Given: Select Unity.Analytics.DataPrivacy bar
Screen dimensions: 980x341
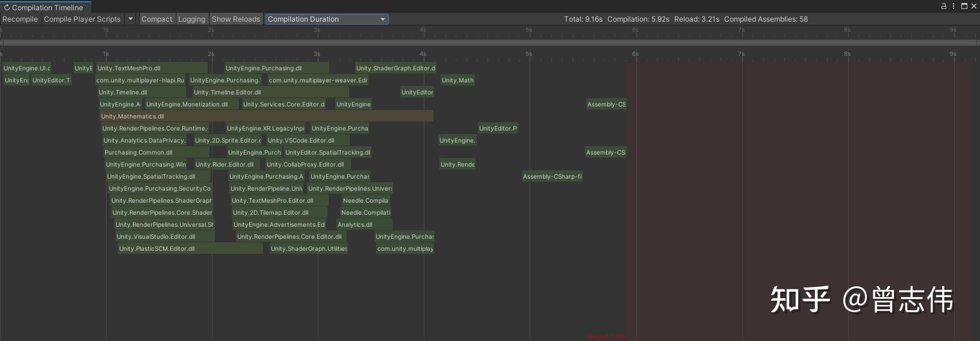Looking at the screenshot, I should pos(144,140).
